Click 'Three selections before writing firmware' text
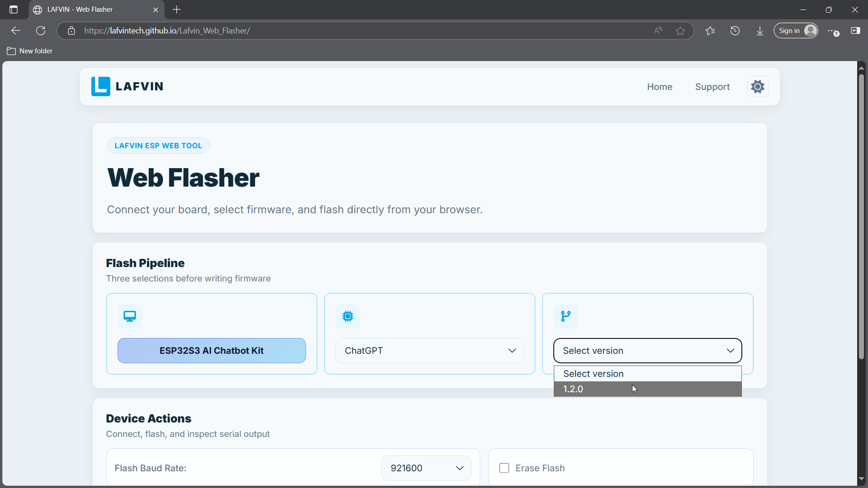This screenshot has height=488, width=868. 189,279
